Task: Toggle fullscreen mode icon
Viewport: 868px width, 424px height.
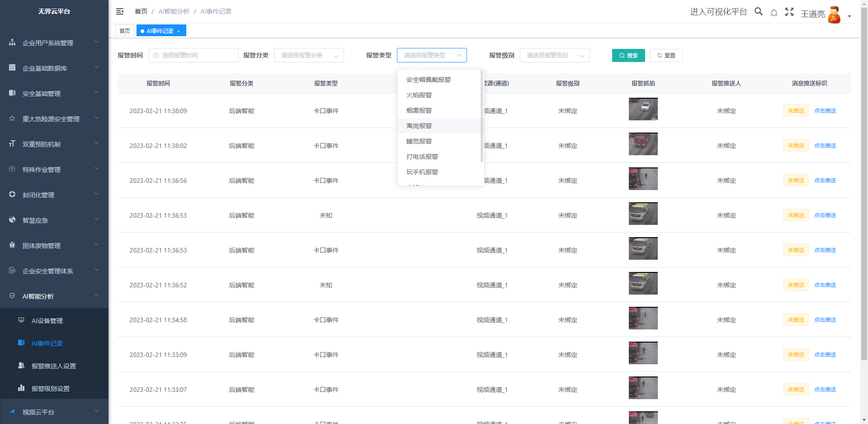Action: pyautogui.click(x=789, y=12)
